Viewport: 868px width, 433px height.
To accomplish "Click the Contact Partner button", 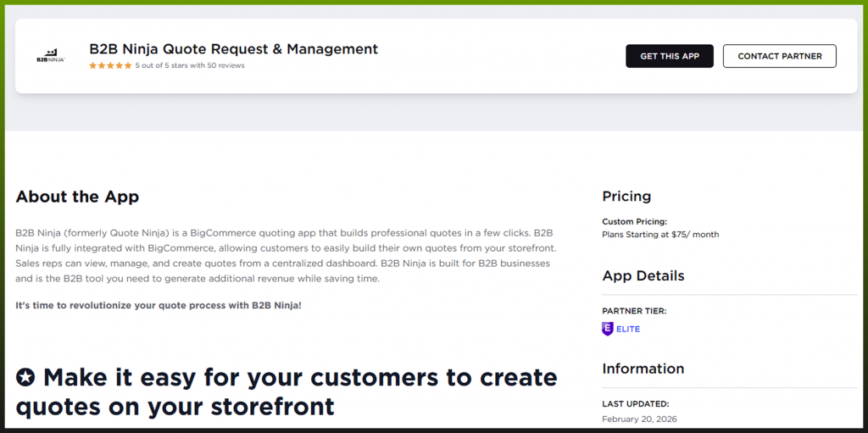I will [780, 56].
